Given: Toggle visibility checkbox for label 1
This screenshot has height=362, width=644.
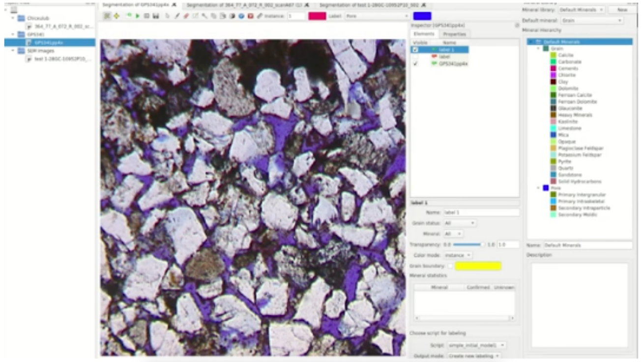Looking at the screenshot, I should pyautogui.click(x=415, y=50).
